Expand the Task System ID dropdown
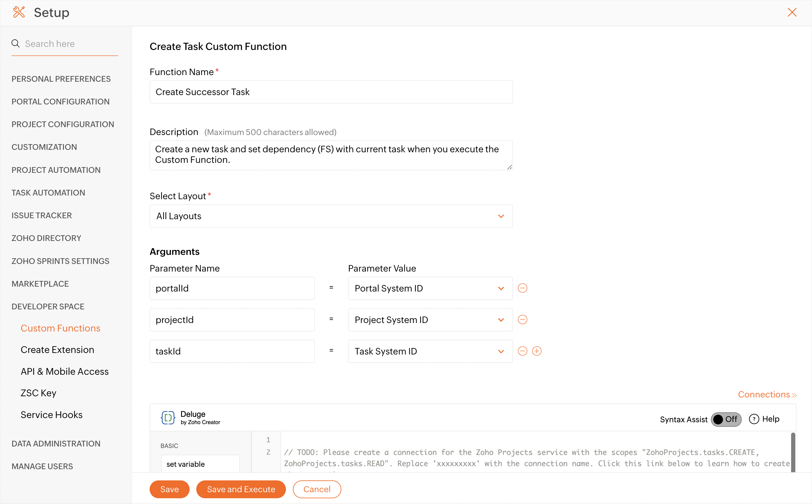The height and width of the screenshot is (504, 812). tap(430, 351)
